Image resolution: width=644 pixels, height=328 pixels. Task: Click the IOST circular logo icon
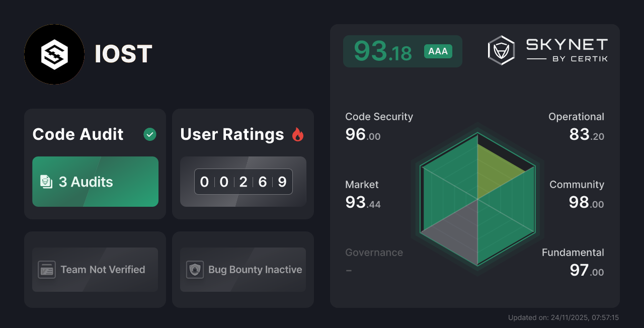(54, 54)
